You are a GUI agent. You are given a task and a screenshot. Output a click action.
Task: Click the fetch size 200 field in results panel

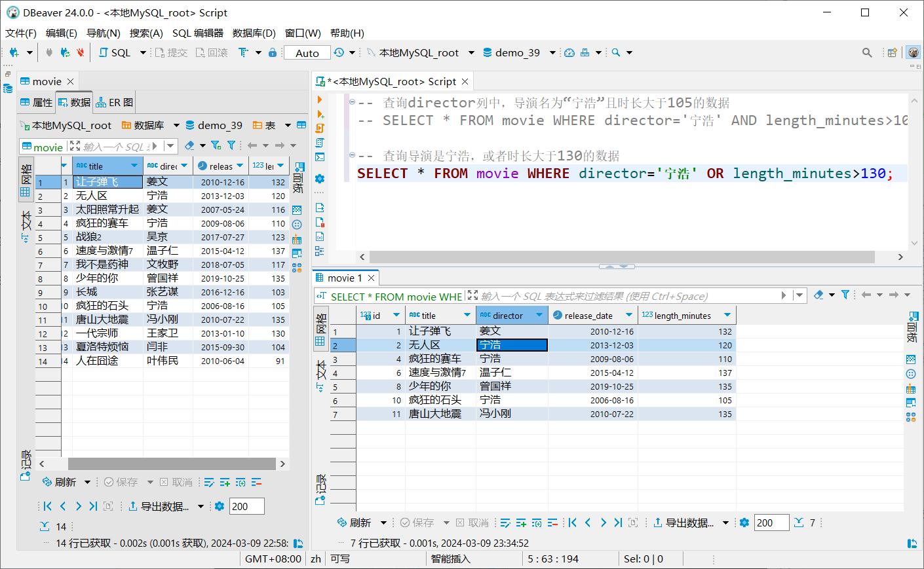(x=771, y=523)
